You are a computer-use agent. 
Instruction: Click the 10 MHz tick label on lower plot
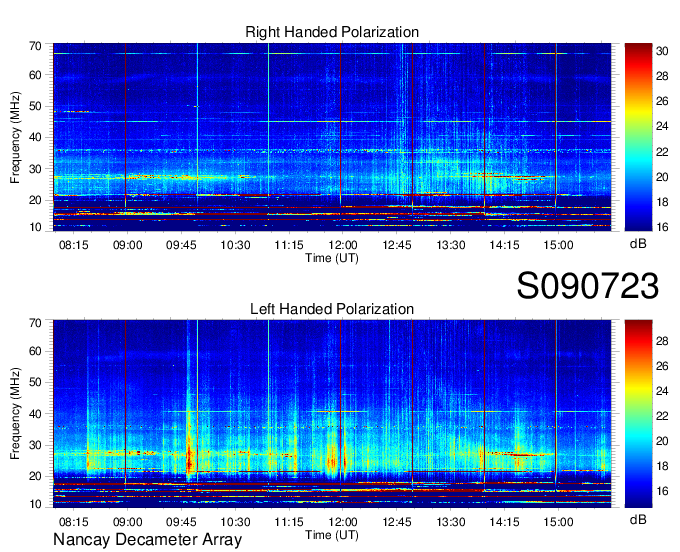tap(35, 504)
